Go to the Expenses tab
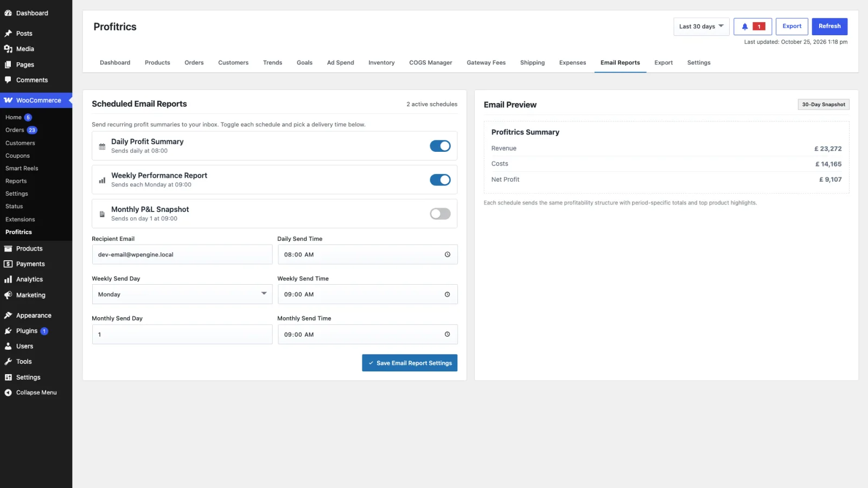Viewport: 868px width, 488px height. click(572, 63)
